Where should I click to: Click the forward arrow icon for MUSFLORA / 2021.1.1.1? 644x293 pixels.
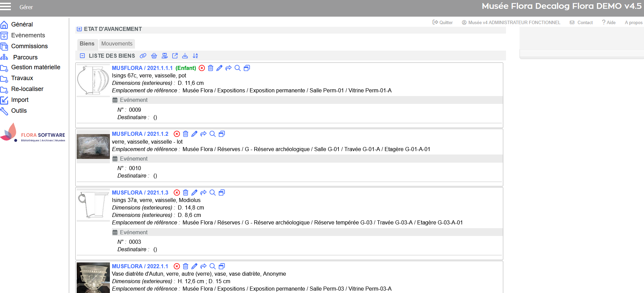click(229, 68)
